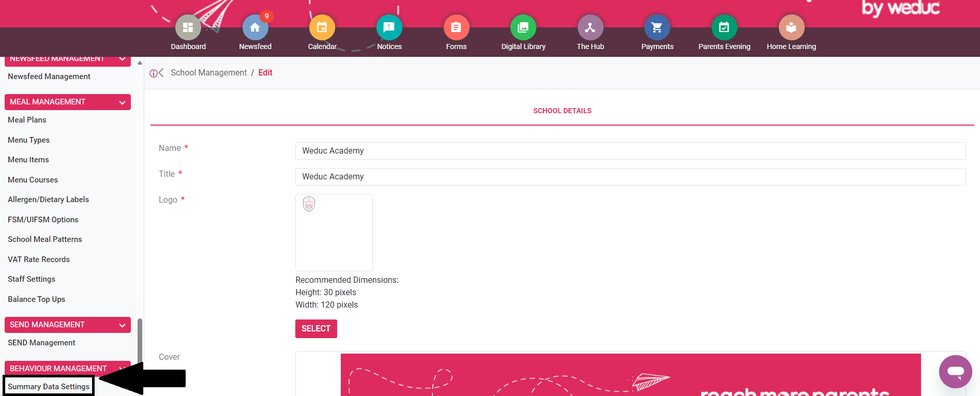Open the Newsfeed home icon
980x396 pixels.
(255, 27)
